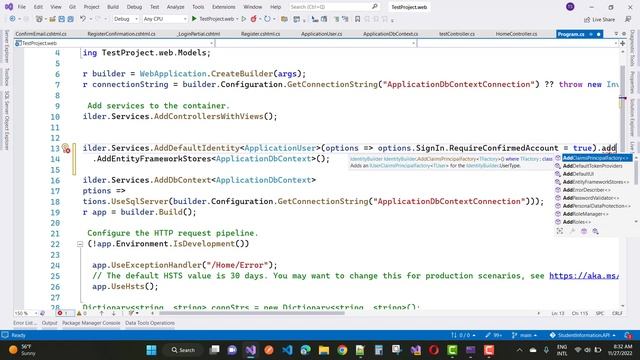
Task: Click the Search box in the title bar
Action: coord(334,7)
